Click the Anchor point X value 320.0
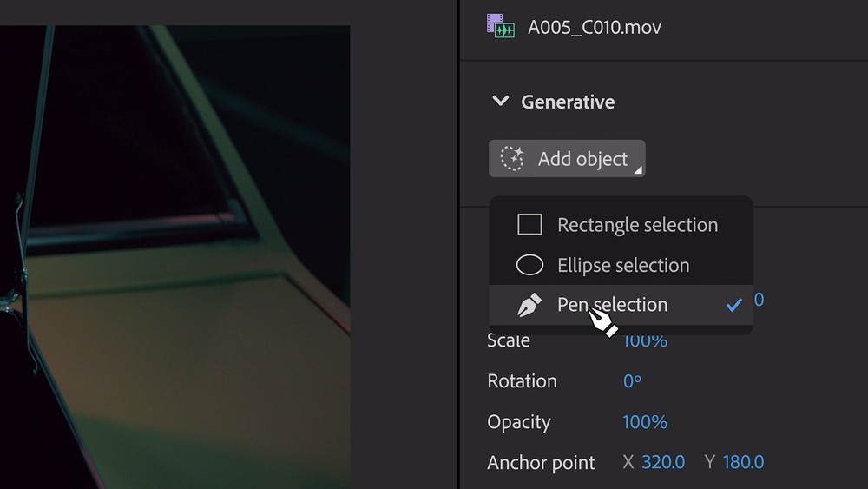Image resolution: width=868 pixels, height=489 pixels. (663, 462)
